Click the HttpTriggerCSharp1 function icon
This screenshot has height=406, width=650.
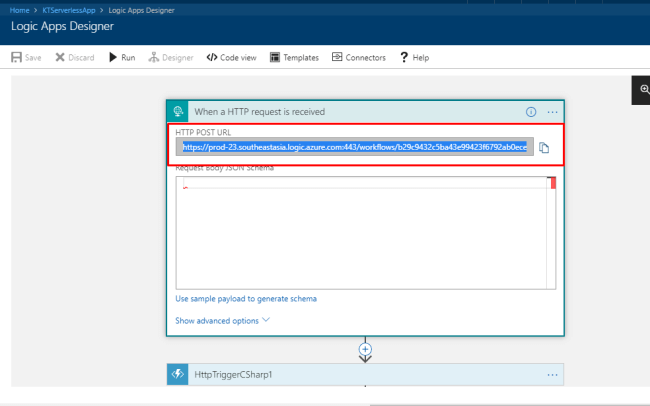(x=178, y=374)
